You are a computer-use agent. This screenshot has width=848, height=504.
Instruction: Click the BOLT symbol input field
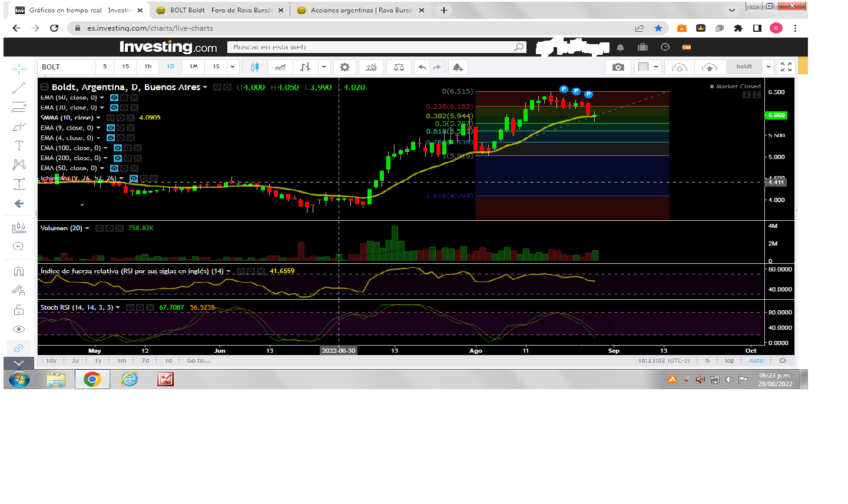[x=66, y=67]
